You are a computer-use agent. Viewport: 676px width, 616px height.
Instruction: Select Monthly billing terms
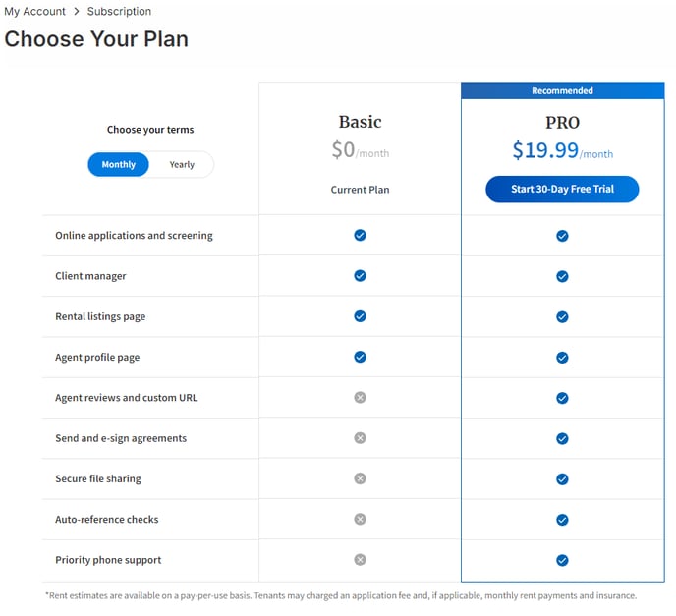119,164
